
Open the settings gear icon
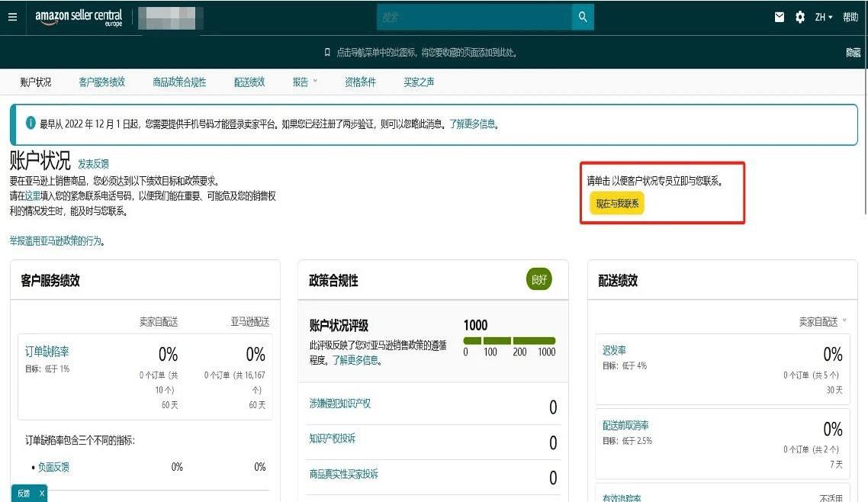click(x=799, y=16)
